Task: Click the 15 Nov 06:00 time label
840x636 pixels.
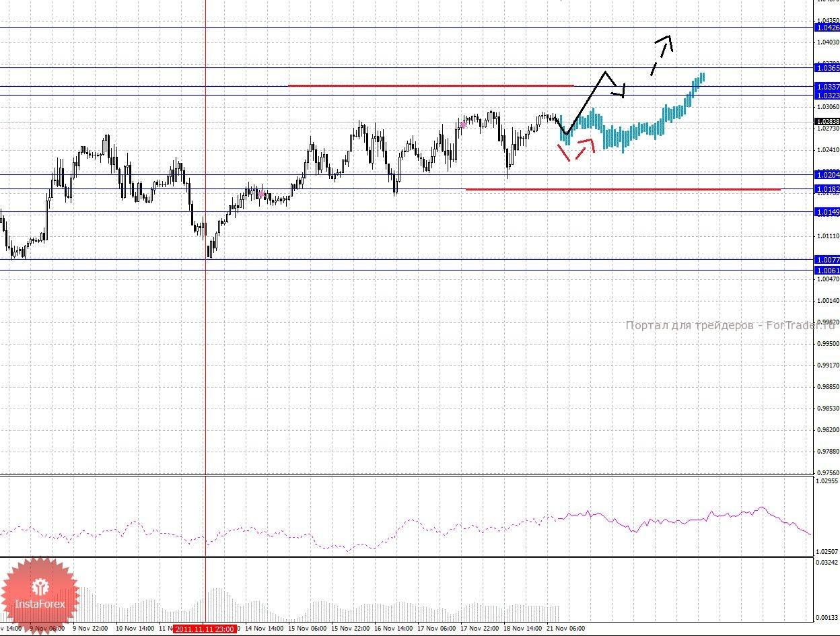Action: (307, 629)
